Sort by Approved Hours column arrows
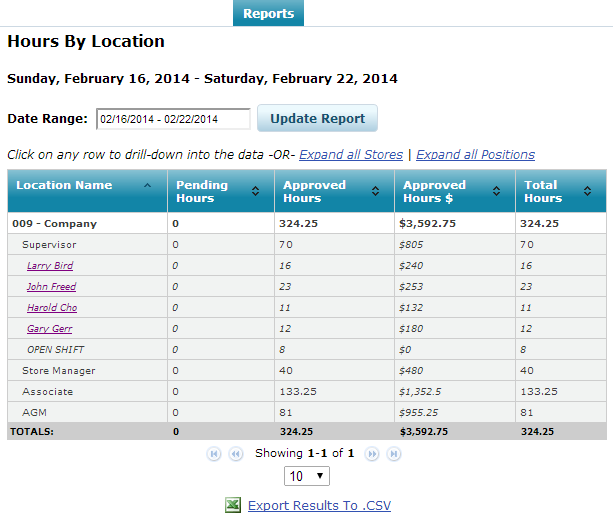 375,191
